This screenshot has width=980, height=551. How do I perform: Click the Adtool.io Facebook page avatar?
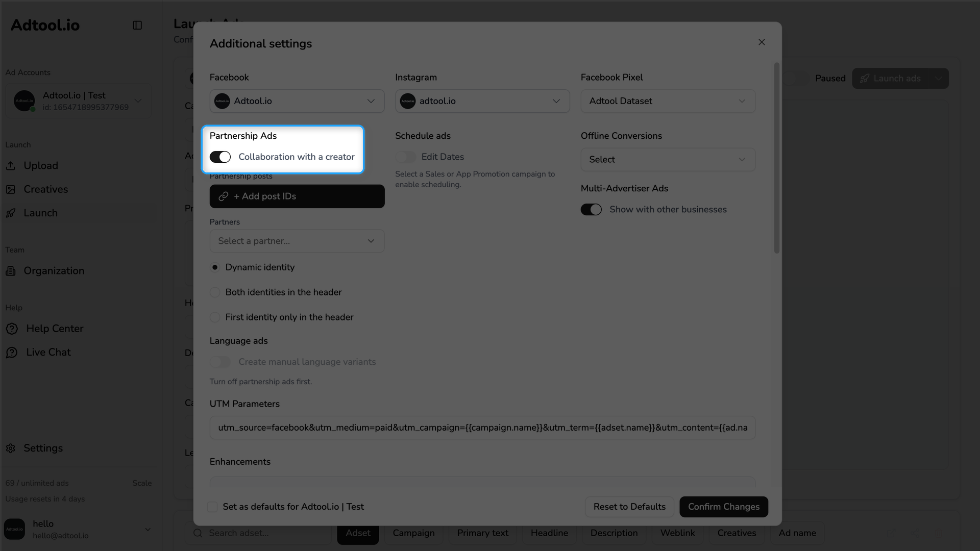click(222, 101)
